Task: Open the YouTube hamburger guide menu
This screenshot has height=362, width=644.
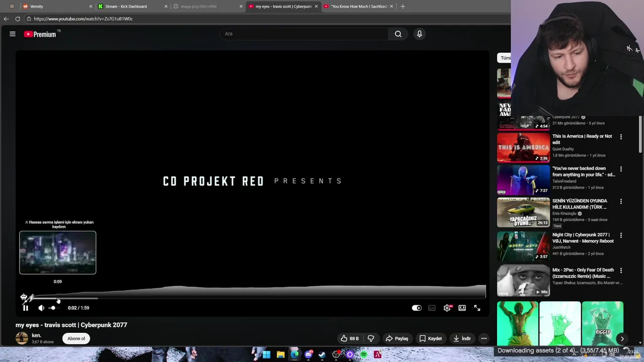Action: tap(13, 34)
